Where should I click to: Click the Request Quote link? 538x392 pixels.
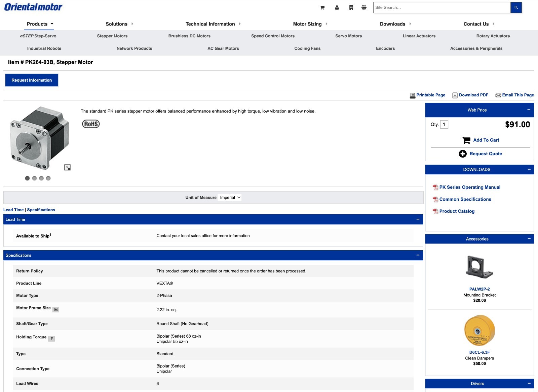[486, 154]
